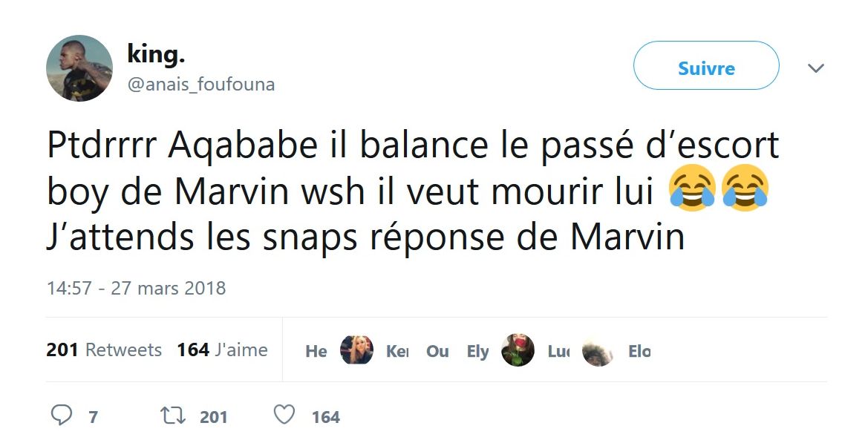The width and height of the screenshot is (868, 443).
Task: Open the tweet timestamp 14:57 - 27 mars 2018
Action: [x=136, y=288]
